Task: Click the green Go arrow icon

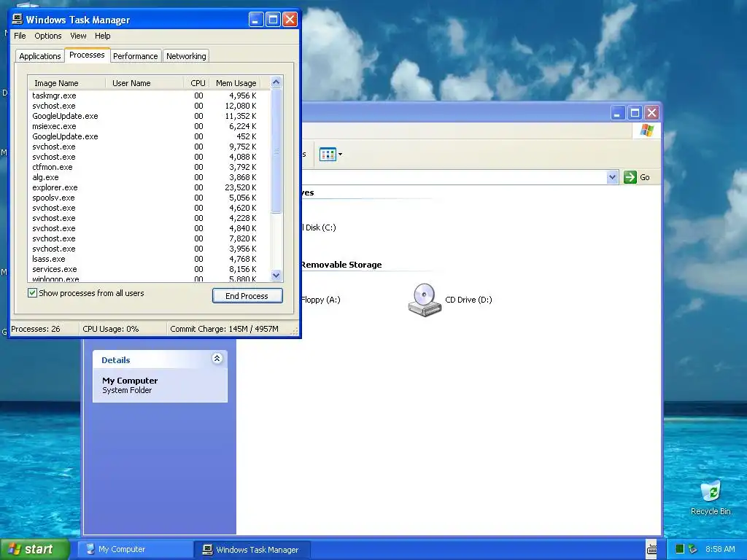Action: tap(630, 177)
